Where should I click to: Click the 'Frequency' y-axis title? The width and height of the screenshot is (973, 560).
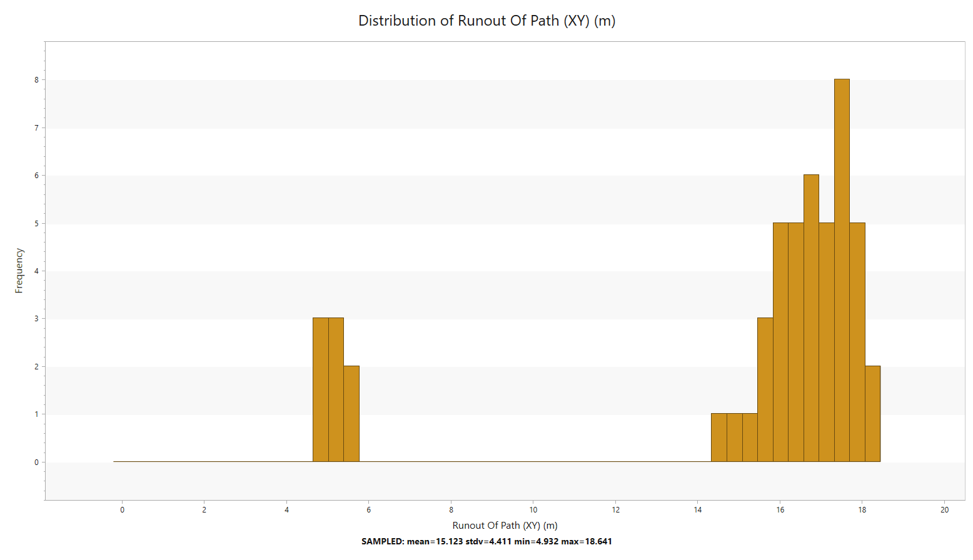(19, 271)
